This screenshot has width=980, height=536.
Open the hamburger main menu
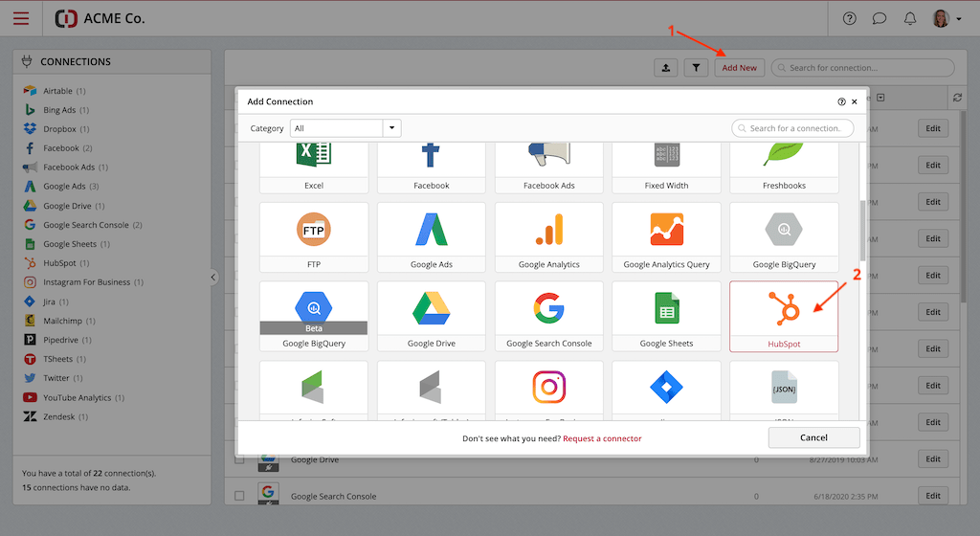point(21,18)
